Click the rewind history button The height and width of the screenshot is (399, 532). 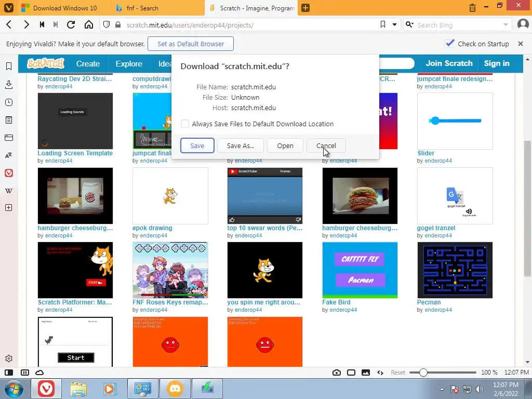point(42,25)
